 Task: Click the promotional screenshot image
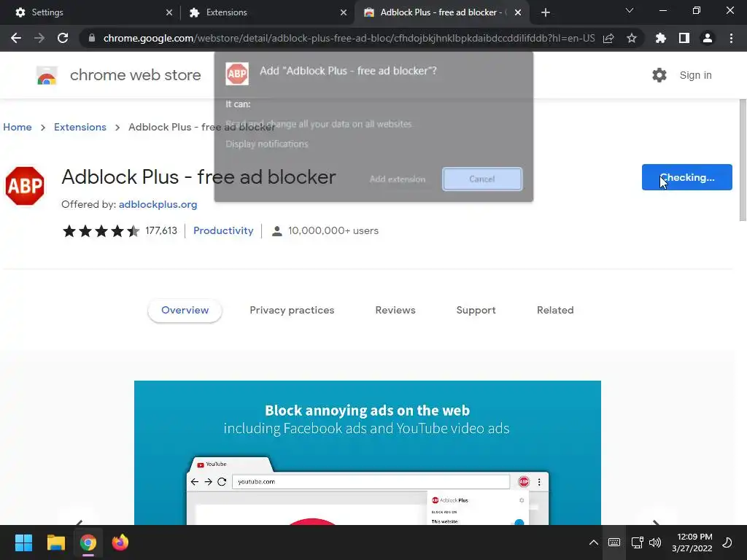click(368, 452)
